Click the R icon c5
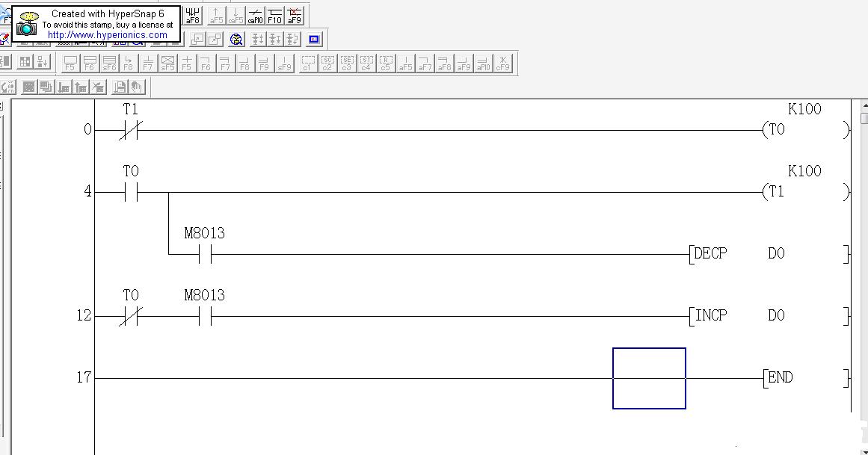Viewport: 868px width, 455px height. coord(385,64)
